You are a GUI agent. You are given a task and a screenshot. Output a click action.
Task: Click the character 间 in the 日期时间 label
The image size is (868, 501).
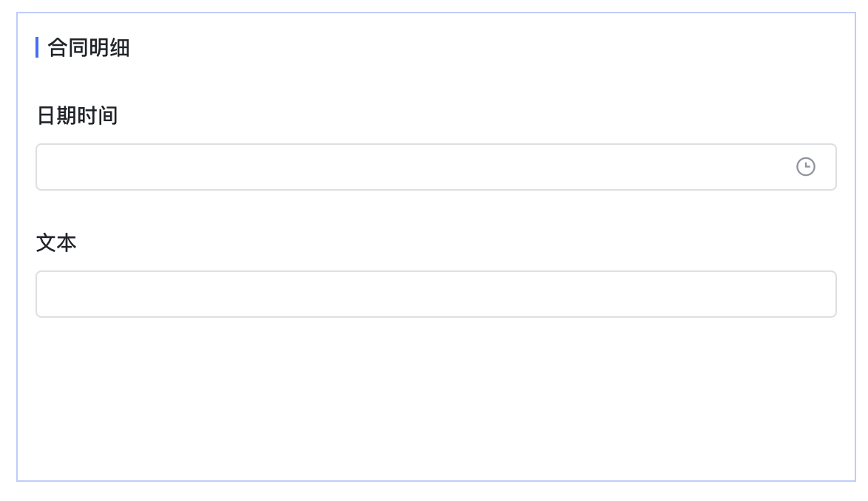[x=108, y=115]
